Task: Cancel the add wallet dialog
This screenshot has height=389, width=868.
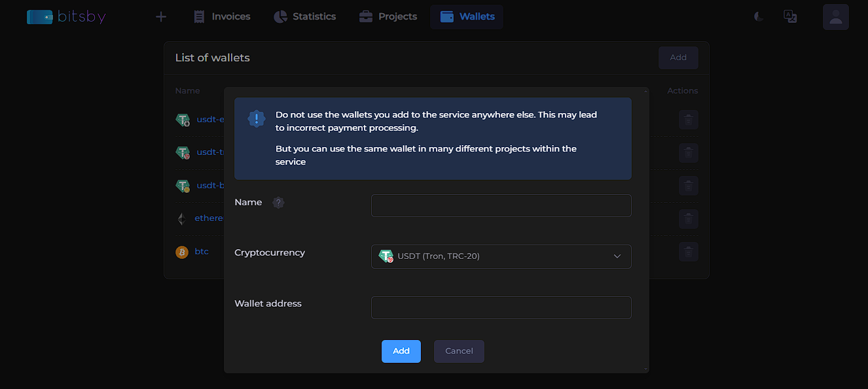Action: click(459, 351)
